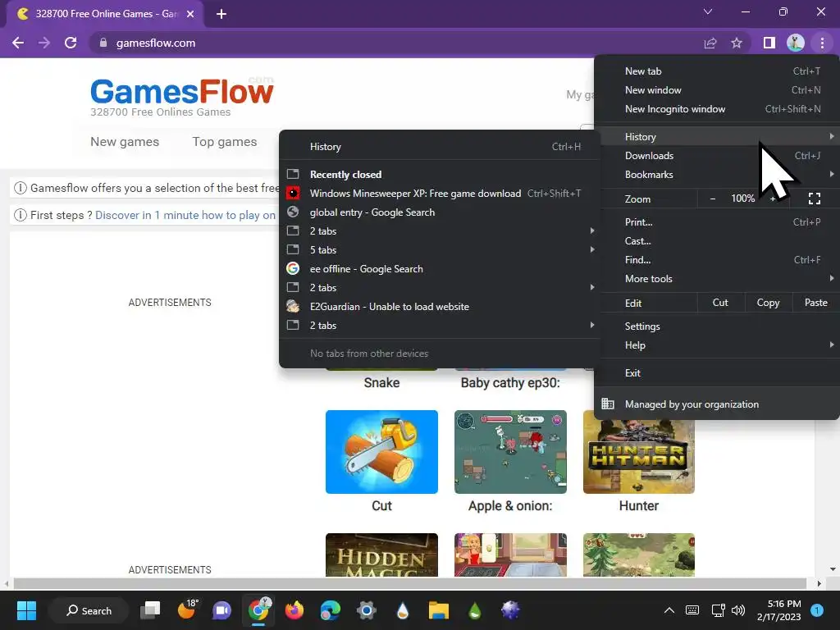Click the horizontal page scrollbar
Viewport: 840px width, 630px height.
[410, 583]
